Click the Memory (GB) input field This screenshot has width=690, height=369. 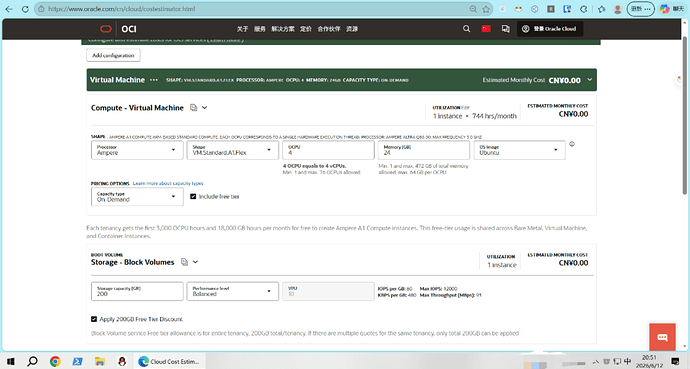click(x=424, y=150)
